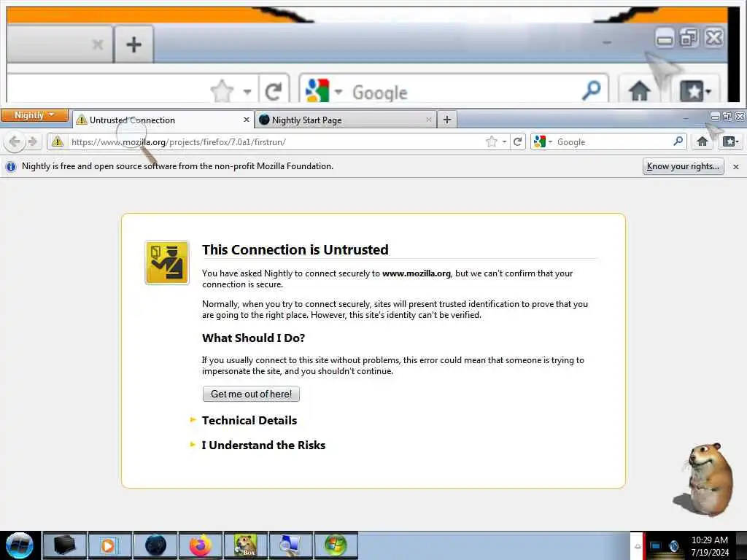Go back using the browser back arrow
The height and width of the screenshot is (560, 747).
[x=15, y=141]
